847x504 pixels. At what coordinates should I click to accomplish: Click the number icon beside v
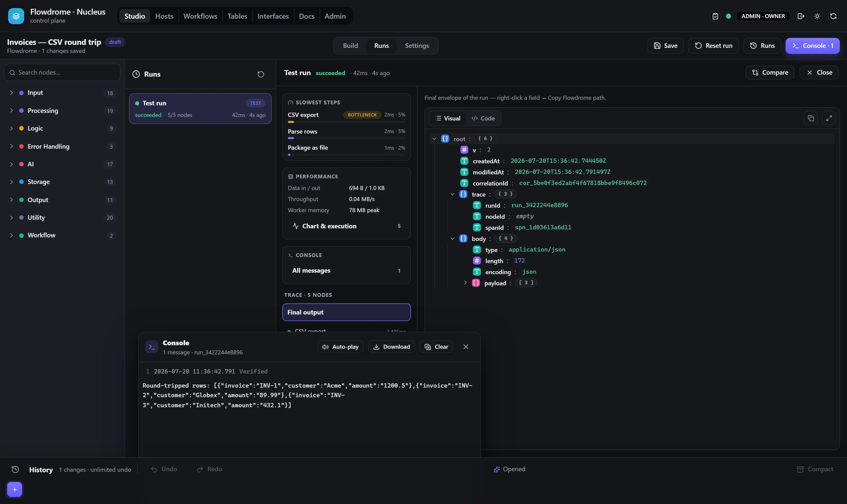tap(464, 150)
